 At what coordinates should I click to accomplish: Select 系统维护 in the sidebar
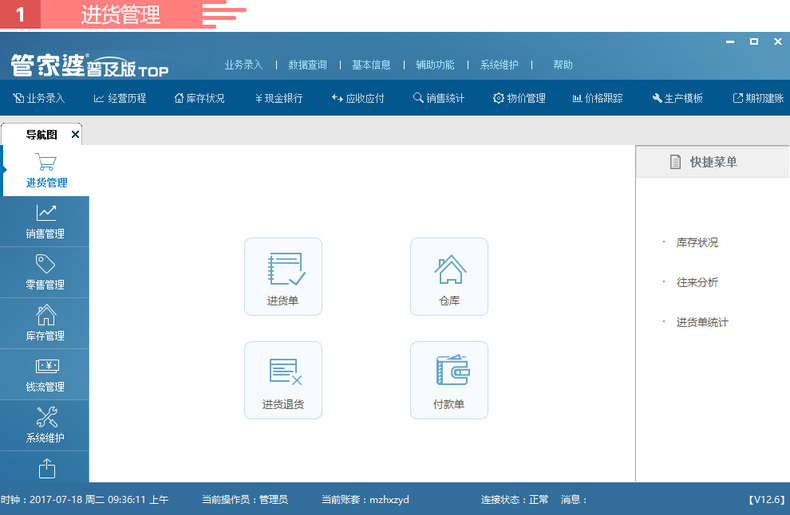(x=45, y=425)
